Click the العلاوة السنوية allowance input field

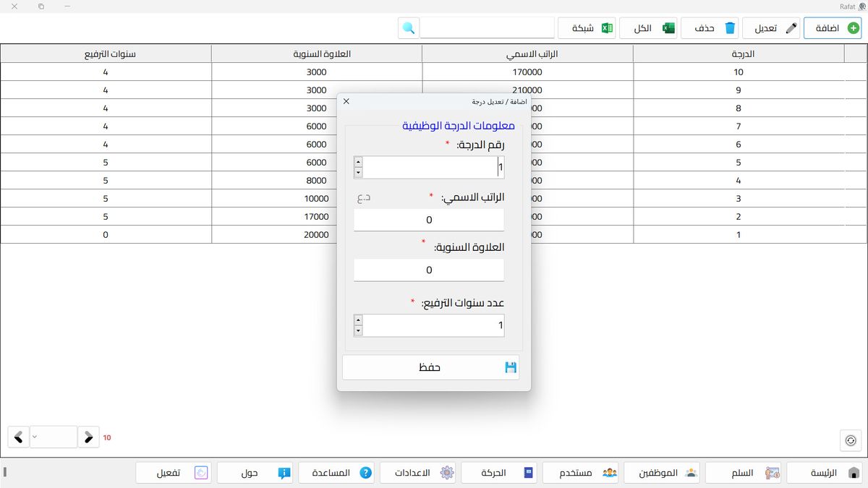[429, 270]
